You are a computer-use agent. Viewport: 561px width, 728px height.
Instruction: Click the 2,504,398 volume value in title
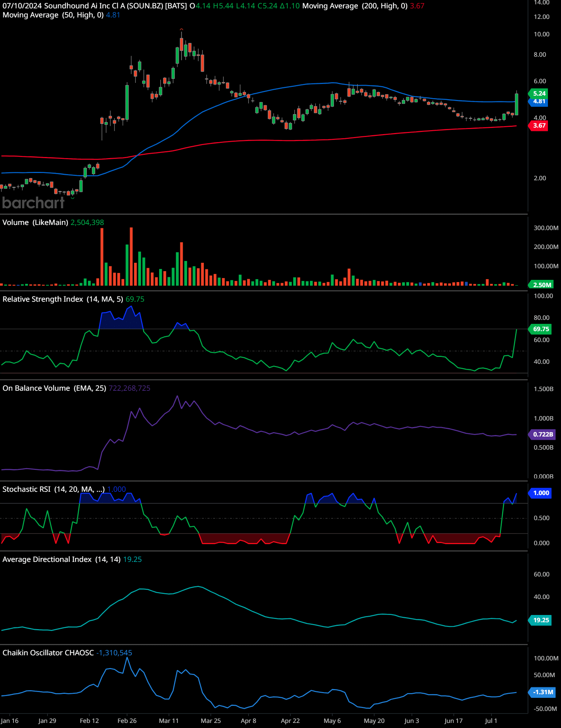tap(87, 222)
